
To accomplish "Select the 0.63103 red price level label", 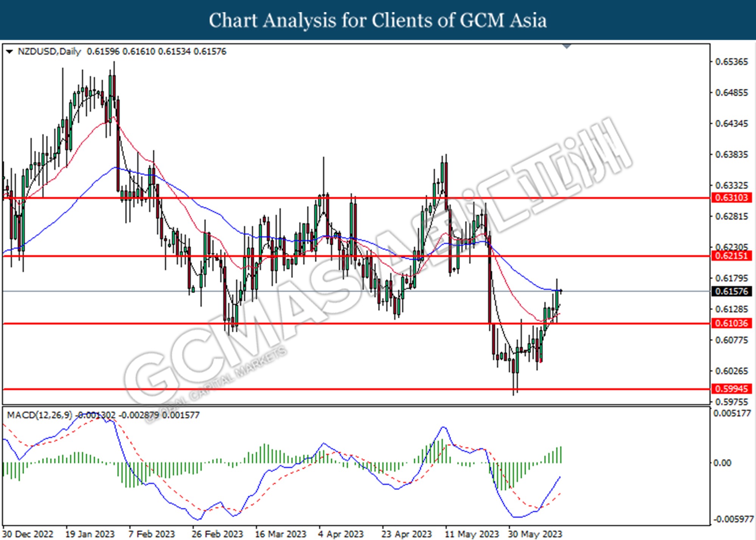I will [x=731, y=198].
